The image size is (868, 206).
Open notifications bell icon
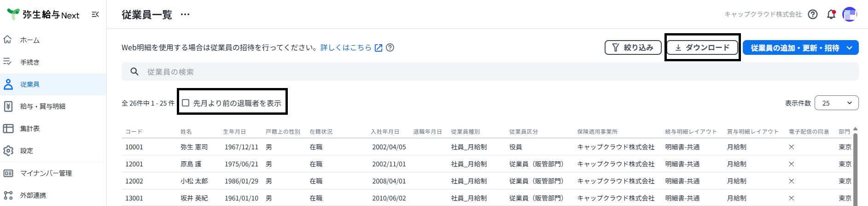[831, 14]
